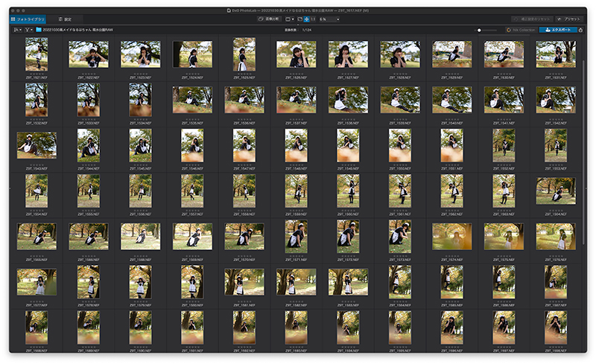Screen dimensions: 596x364
Task: Select thumbnail Z9T_1565.NEF
Action: tap(37, 237)
